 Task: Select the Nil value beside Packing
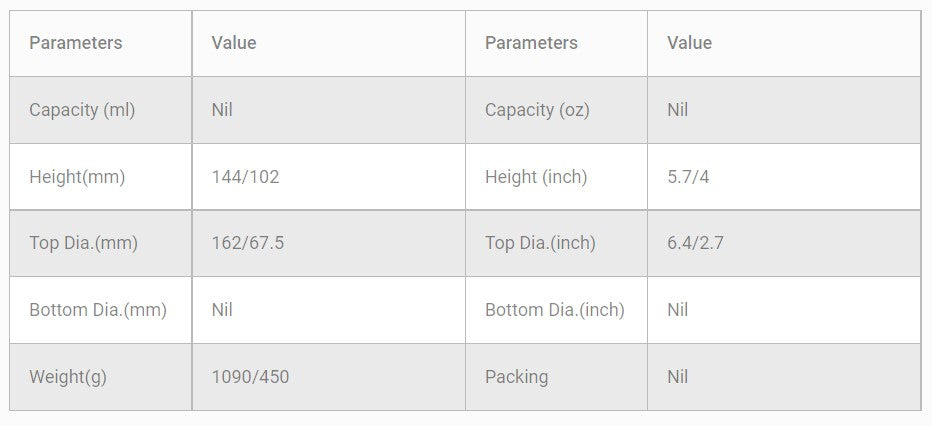[678, 377]
